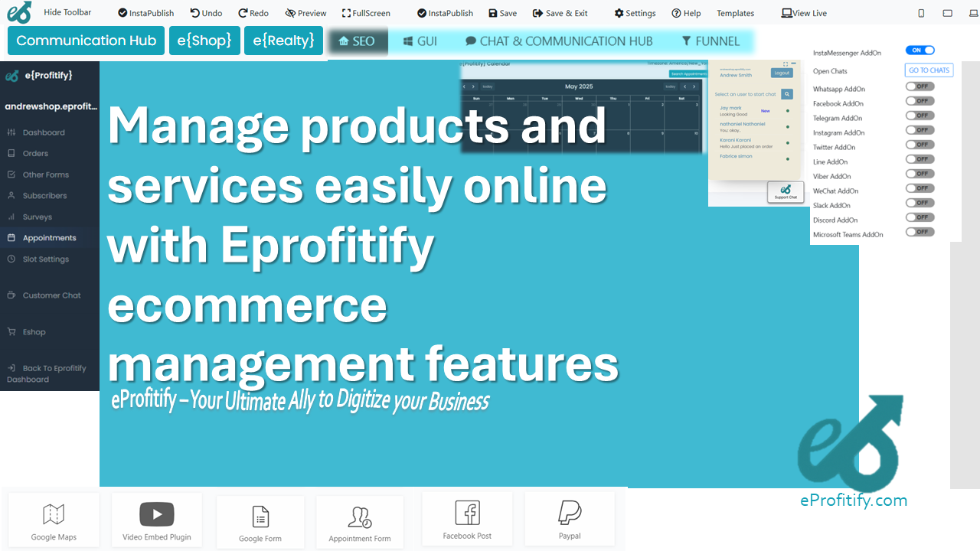Select the Google Maps plugin
The width and height of the screenshot is (980, 551).
[x=54, y=521]
